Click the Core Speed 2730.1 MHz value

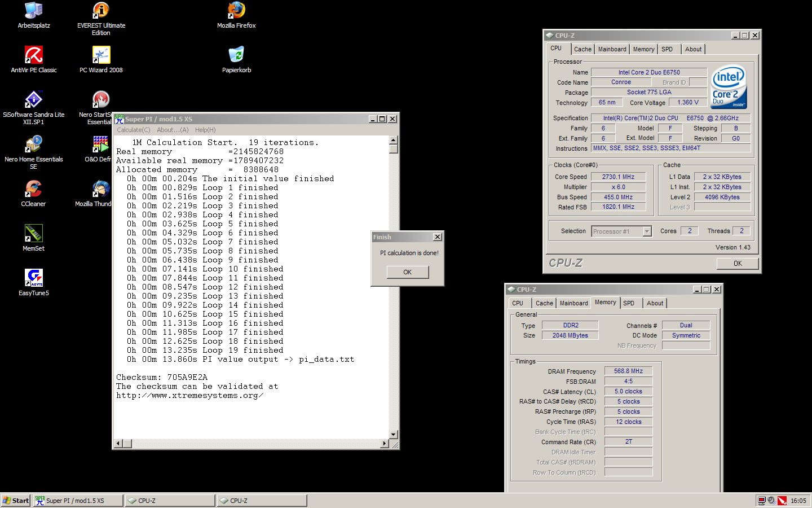[x=619, y=177]
